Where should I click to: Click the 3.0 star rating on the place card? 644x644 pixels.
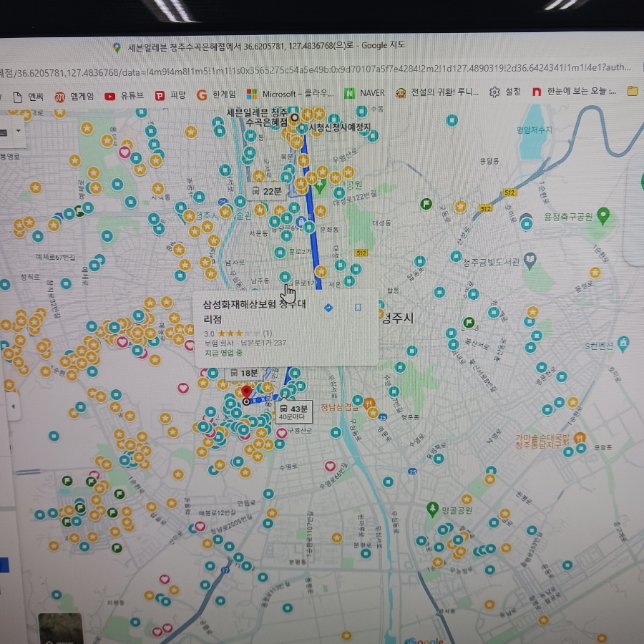coord(238,333)
